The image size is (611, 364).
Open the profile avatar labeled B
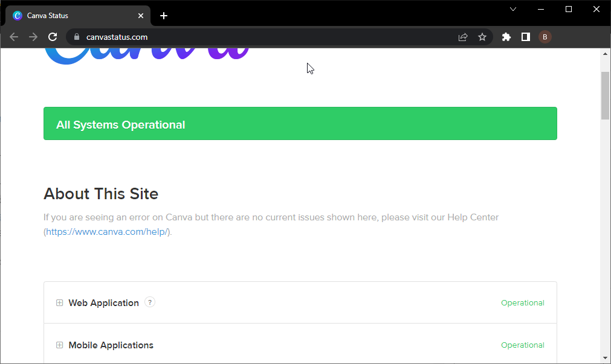545,37
